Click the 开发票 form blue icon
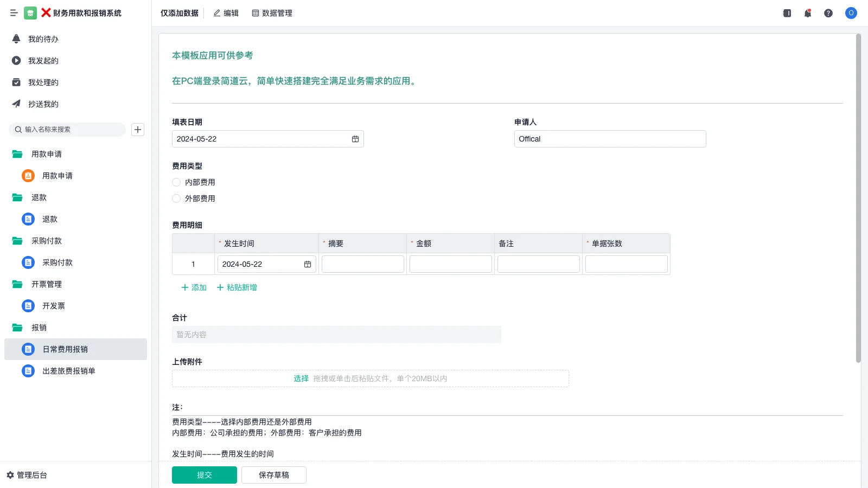Image resolution: width=868 pixels, height=488 pixels. coord(28,306)
